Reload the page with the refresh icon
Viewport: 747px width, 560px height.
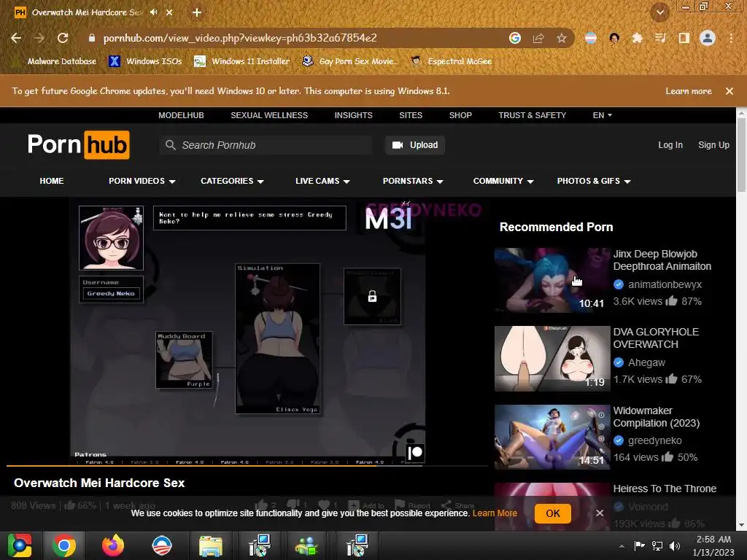pyautogui.click(x=63, y=38)
